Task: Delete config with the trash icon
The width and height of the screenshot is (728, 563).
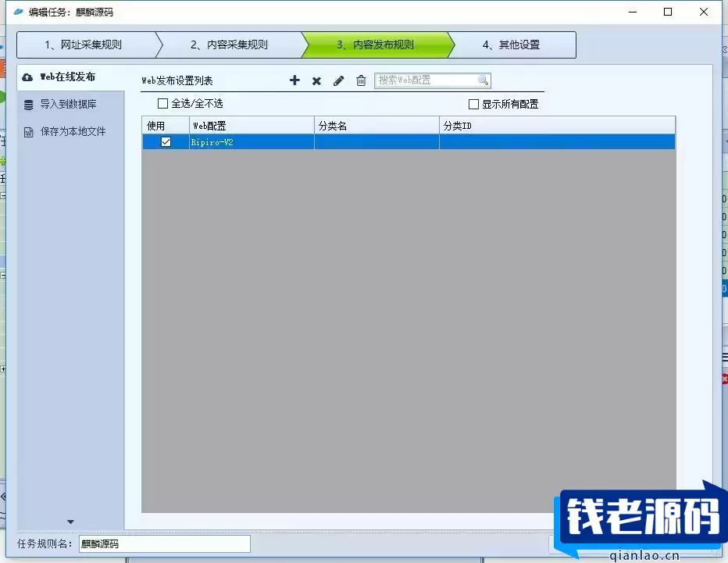Action: (361, 80)
